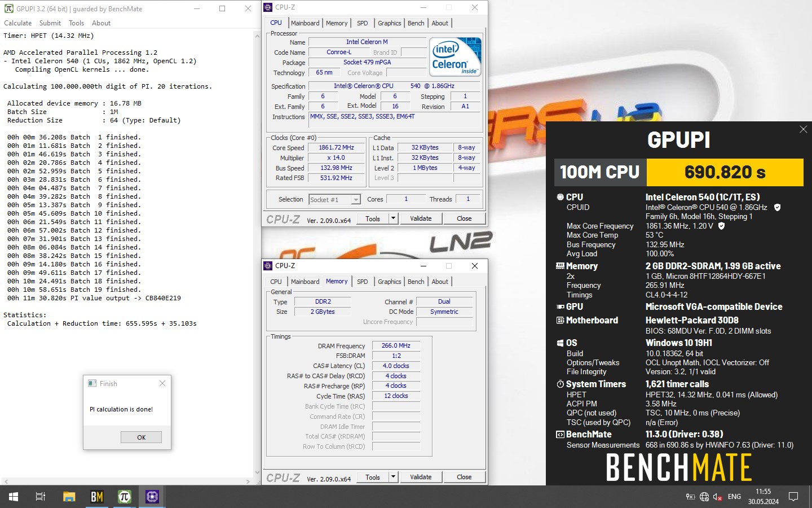Screen dimensions: 812x508
Task: Click the Channel # Dual value
Action: click(444, 301)
